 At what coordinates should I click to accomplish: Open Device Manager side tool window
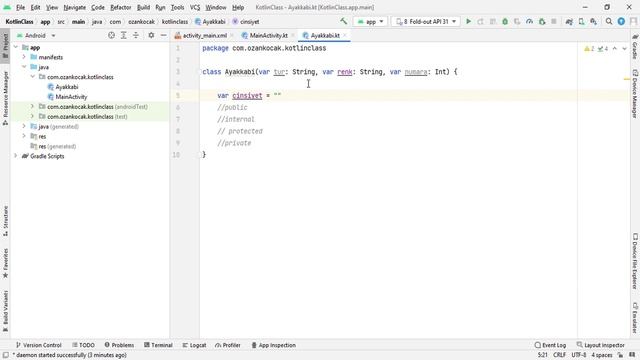[x=635, y=94]
